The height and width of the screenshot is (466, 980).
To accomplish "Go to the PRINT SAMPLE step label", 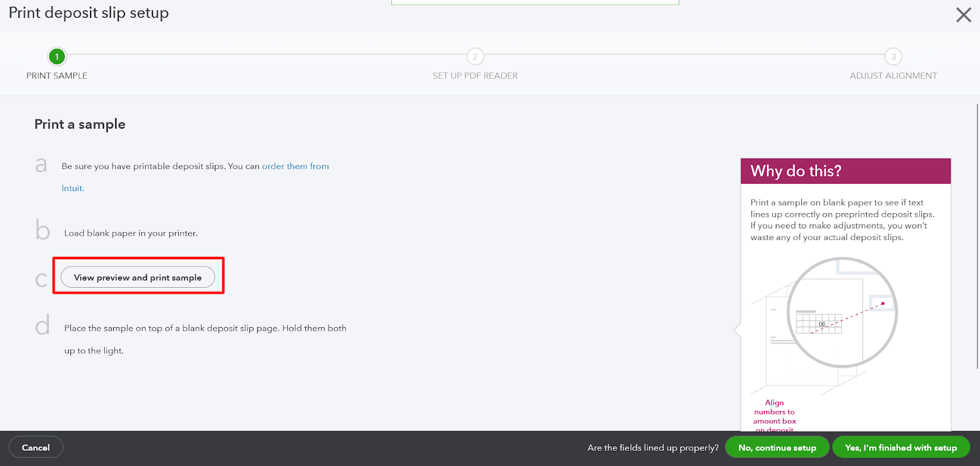I will coord(57,76).
